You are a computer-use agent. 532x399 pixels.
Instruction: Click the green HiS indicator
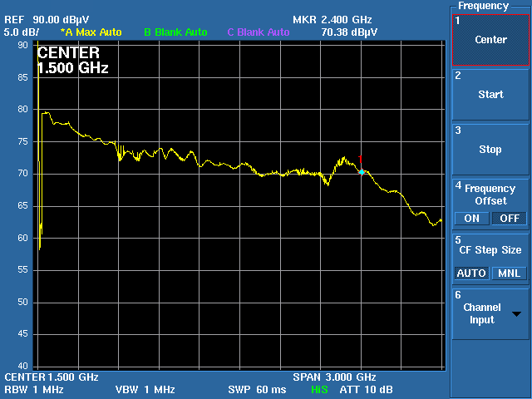click(x=319, y=390)
